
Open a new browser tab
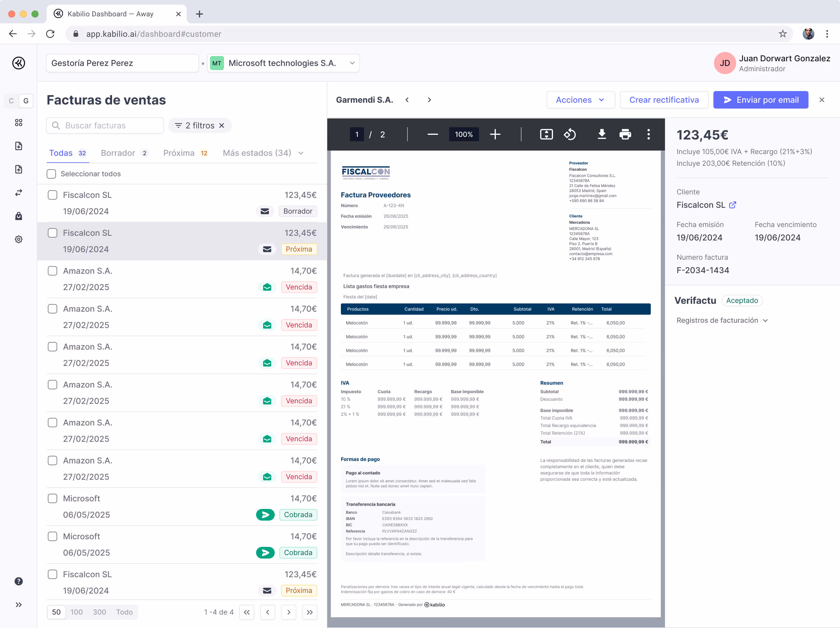199,14
